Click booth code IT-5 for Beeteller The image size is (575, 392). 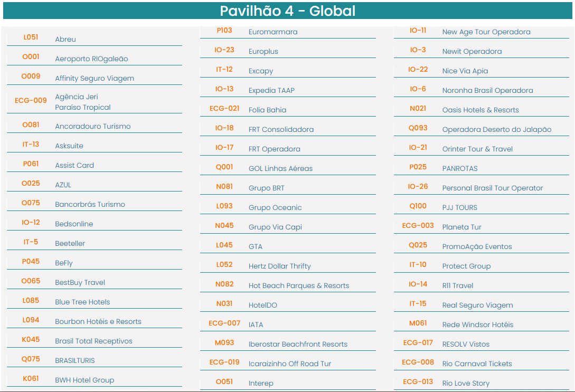[31, 242]
